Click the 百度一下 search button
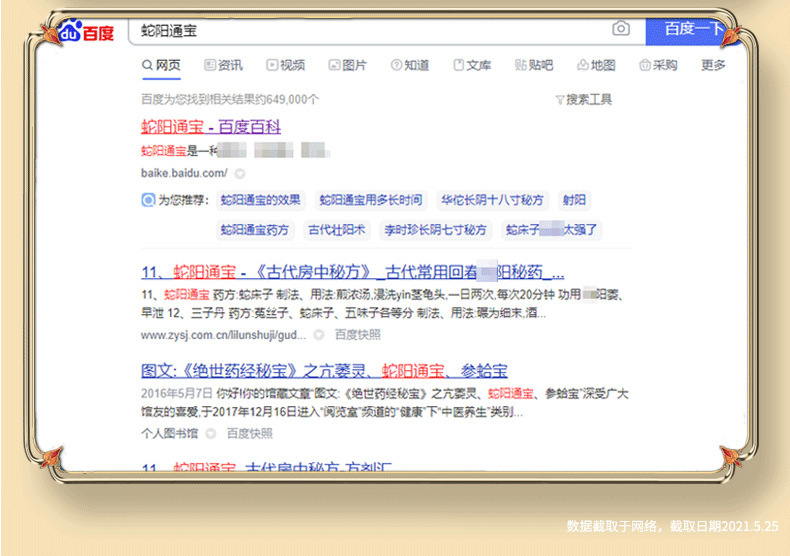Image resolution: width=790 pixels, height=556 pixels. (x=693, y=29)
